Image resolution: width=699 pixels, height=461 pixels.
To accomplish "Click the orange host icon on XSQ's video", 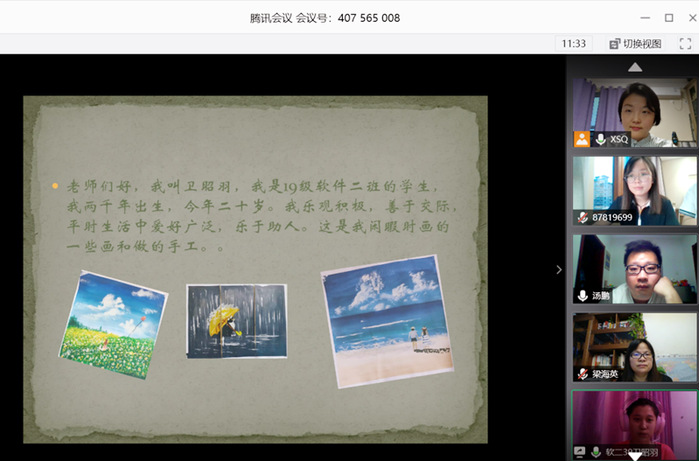I will click(581, 139).
